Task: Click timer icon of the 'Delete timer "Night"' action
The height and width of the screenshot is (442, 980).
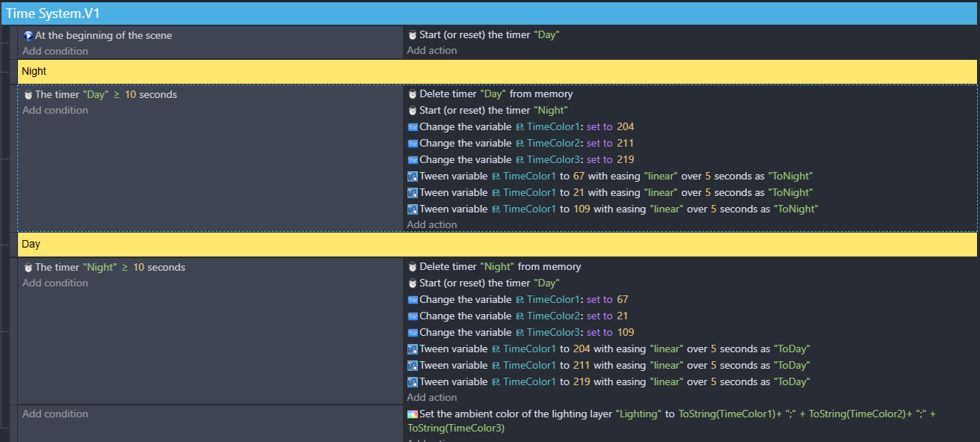Action: [413, 267]
